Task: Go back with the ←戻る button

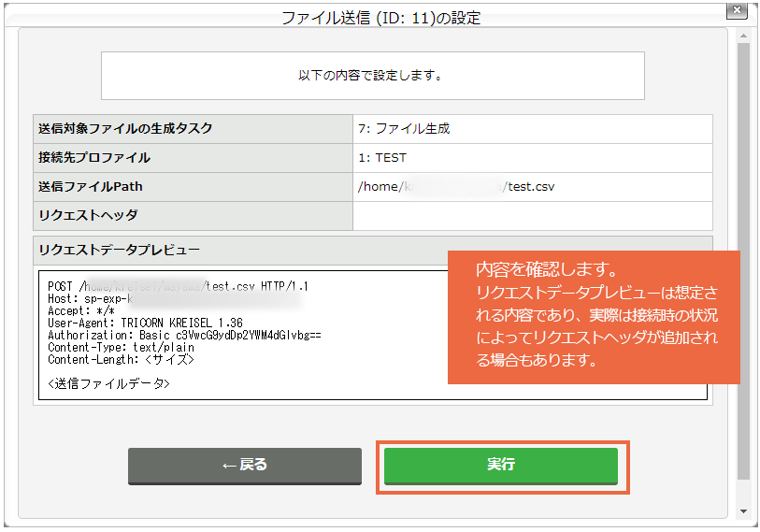Action: click(x=245, y=466)
